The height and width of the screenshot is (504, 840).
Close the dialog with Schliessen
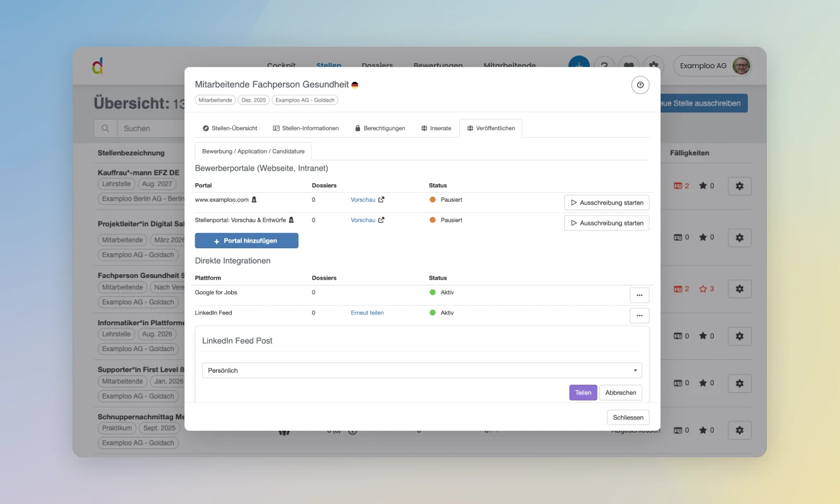pos(628,417)
